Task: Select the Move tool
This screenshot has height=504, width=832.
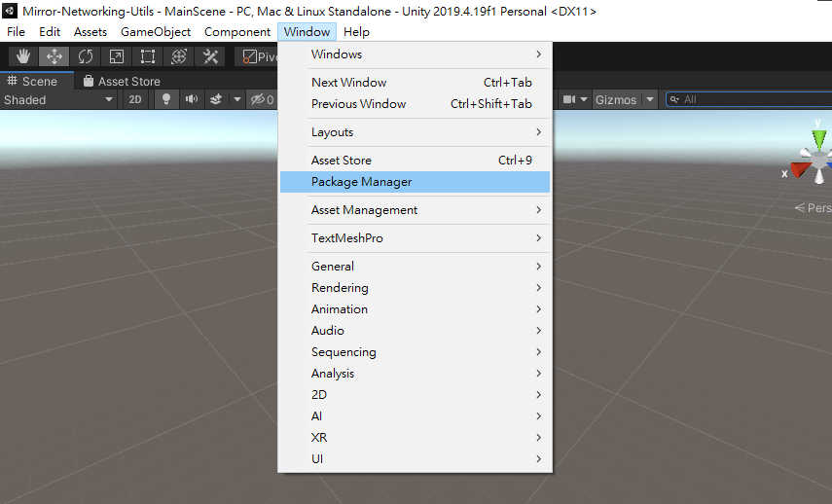Action: pyautogui.click(x=54, y=56)
